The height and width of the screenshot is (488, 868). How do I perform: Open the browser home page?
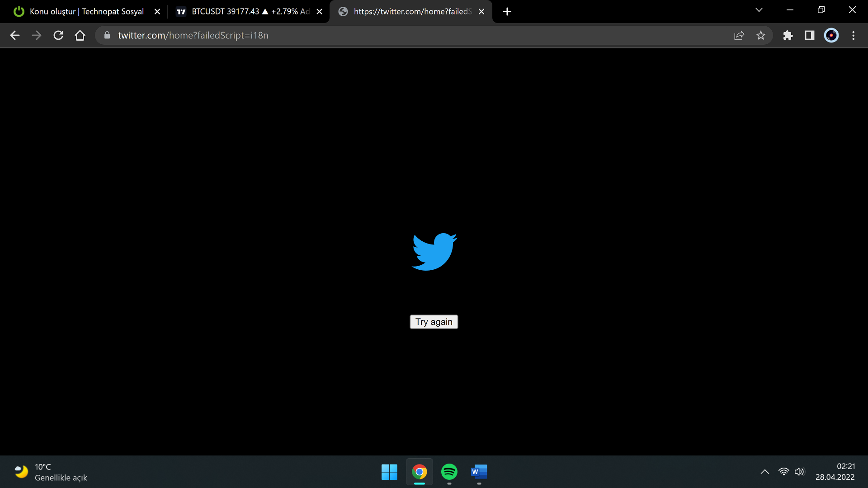pyautogui.click(x=80, y=35)
